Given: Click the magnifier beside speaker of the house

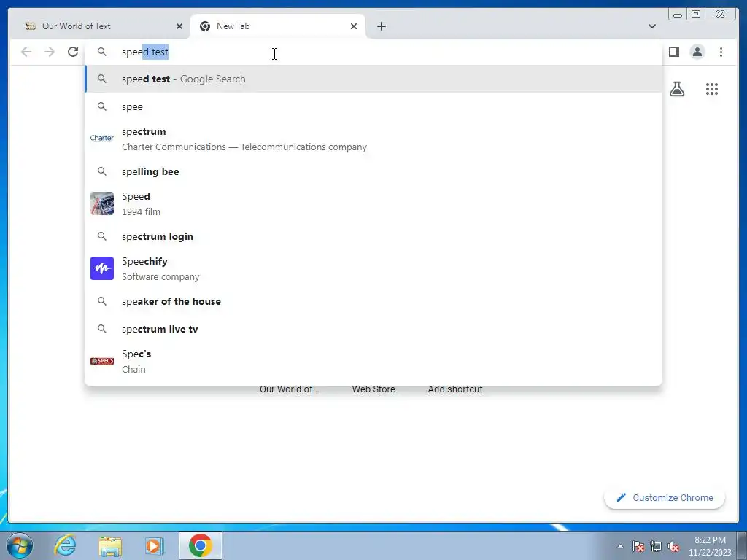Looking at the screenshot, I should tap(102, 300).
